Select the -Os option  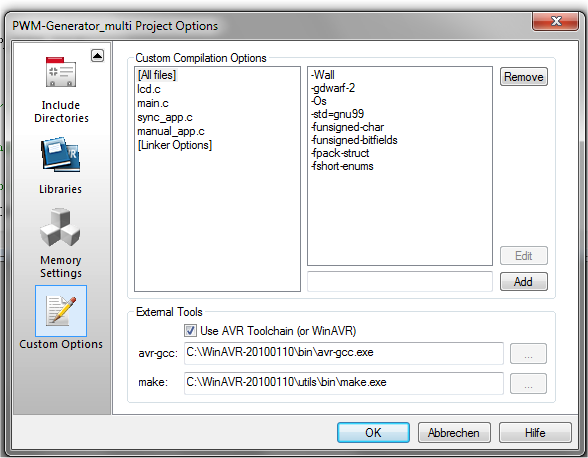click(319, 101)
